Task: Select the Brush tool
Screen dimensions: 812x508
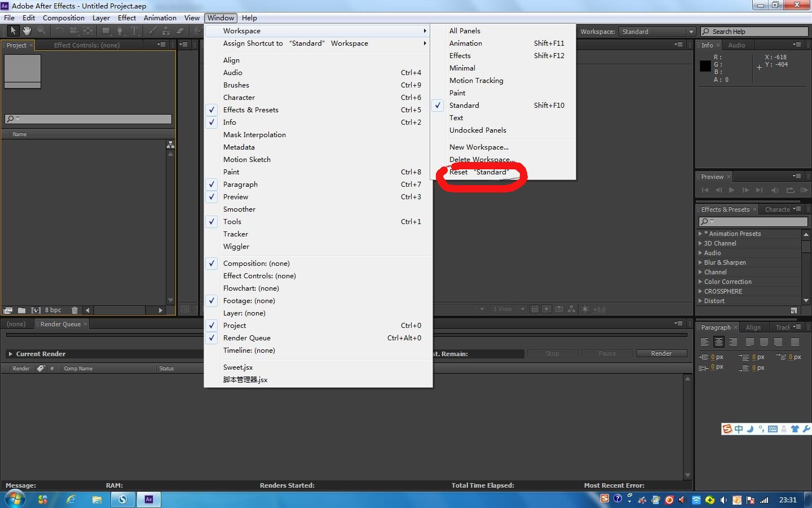Action: pos(153,30)
